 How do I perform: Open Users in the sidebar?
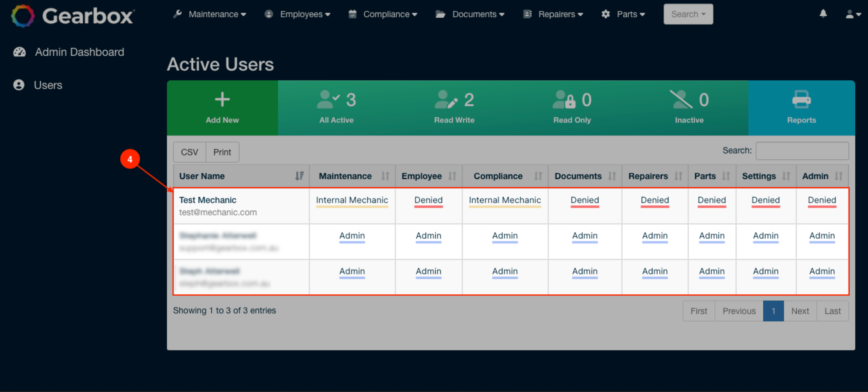pos(48,85)
